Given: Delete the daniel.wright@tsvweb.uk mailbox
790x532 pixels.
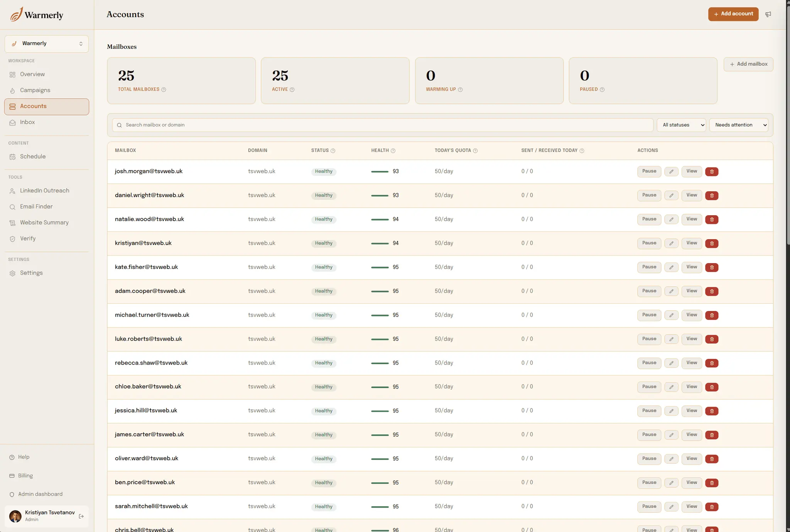Looking at the screenshot, I should tap(712, 196).
